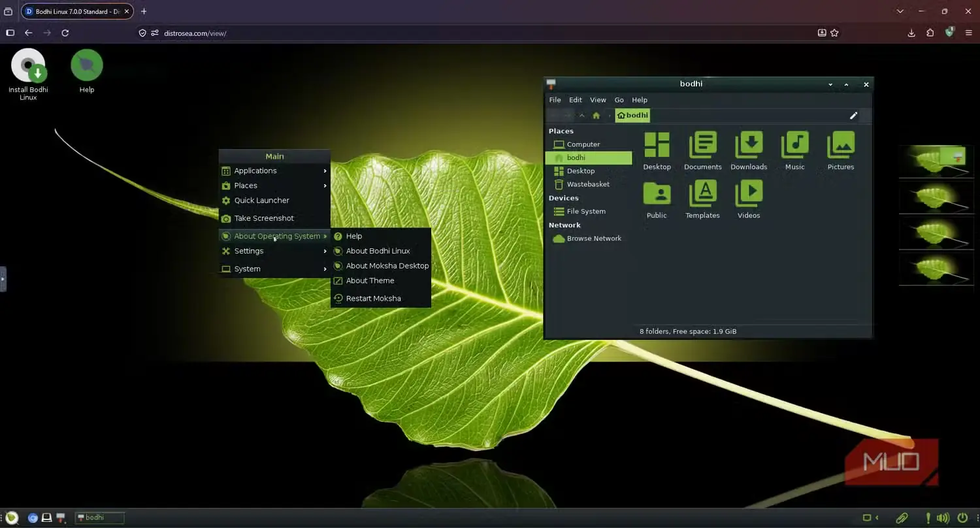Reload the distrosea page in the browser
Image resolution: width=980 pixels, height=528 pixels.
tap(65, 33)
